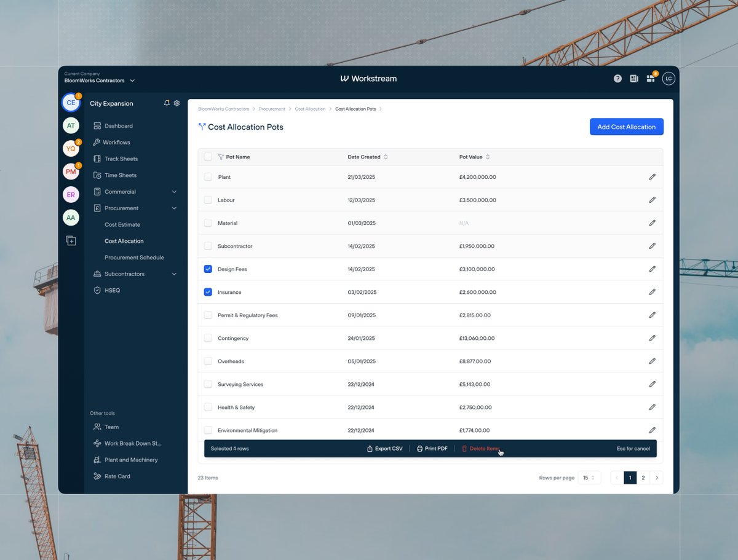Edit the Labour pot with pencil icon

tap(653, 200)
